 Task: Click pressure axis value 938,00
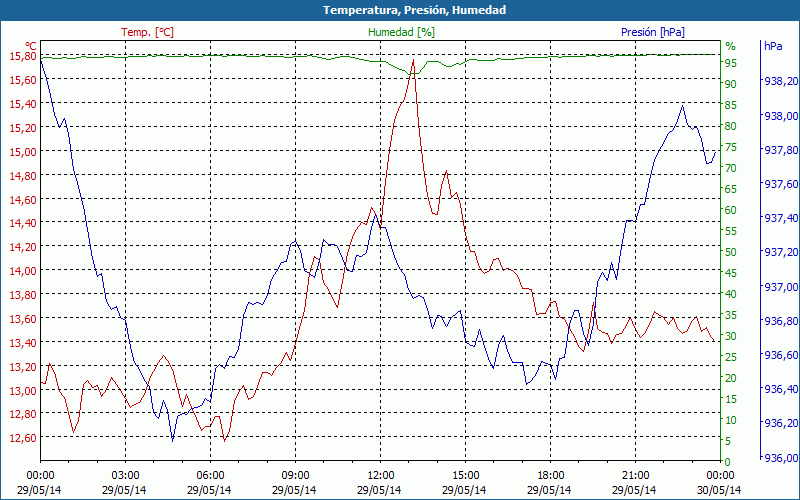tap(781, 116)
